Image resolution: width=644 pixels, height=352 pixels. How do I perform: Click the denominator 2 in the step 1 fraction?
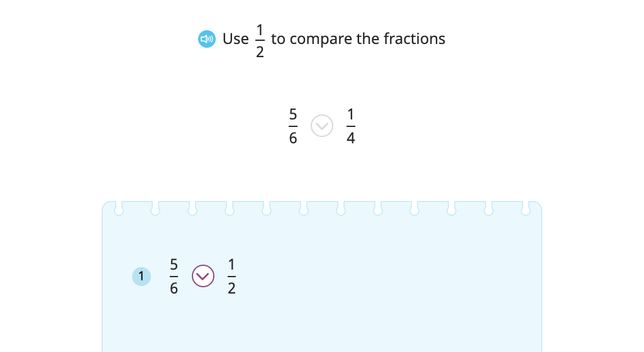231,289
